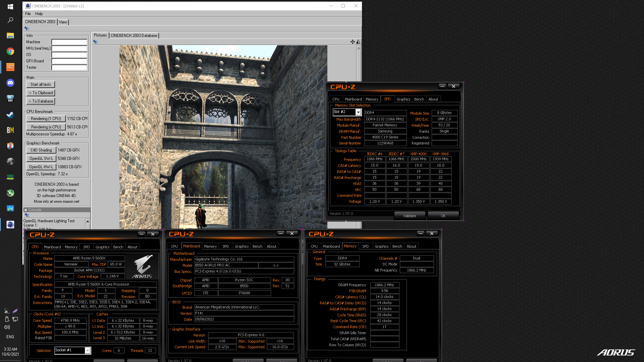Open Help menu in CINEBENCH
The height and width of the screenshot is (362, 644).
[x=39, y=14]
